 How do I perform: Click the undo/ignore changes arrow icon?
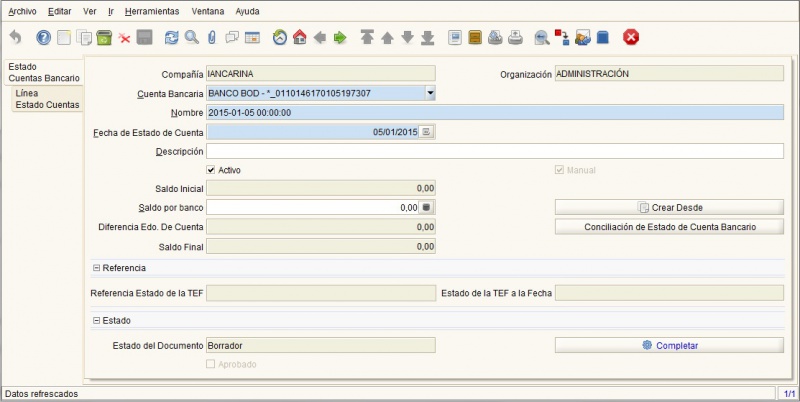(16, 37)
